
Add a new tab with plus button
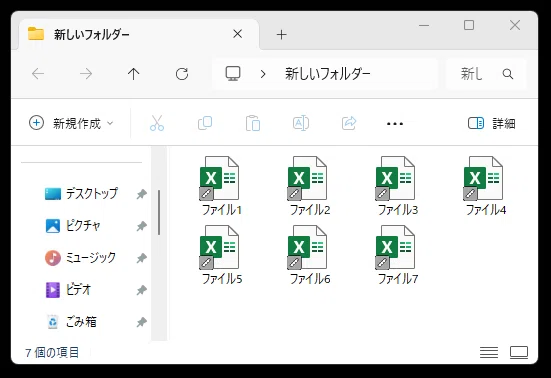coord(281,34)
